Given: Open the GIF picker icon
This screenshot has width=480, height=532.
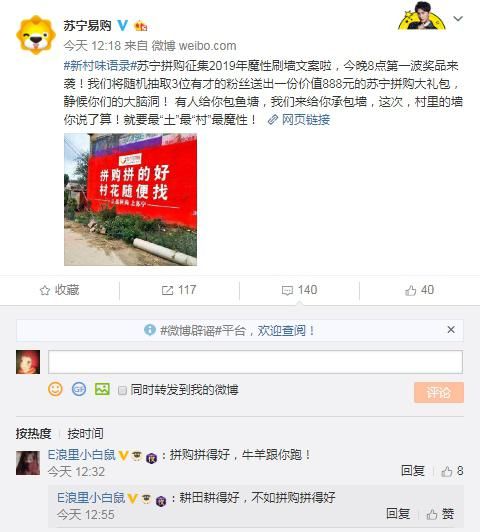Looking at the screenshot, I should pos(79,389).
